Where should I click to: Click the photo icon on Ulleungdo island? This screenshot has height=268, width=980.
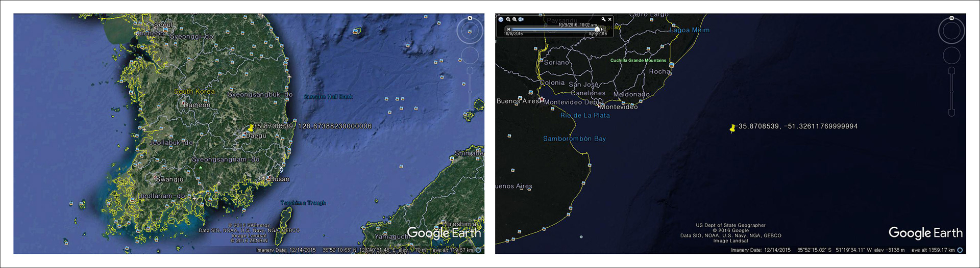click(x=356, y=31)
